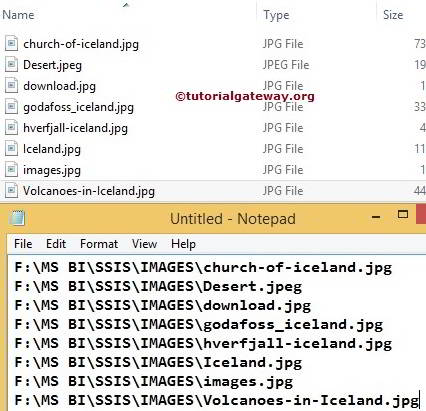This screenshot has width=426, height=411.
Task: Open the Help menu in Notepad
Action: 183,244
